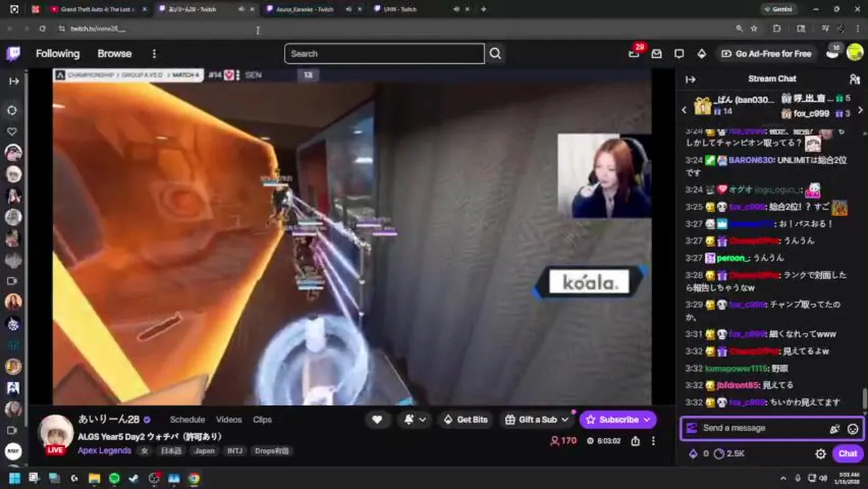Image resolution: width=868 pixels, height=489 pixels.
Task: Open the notifications inbox icon
Action: pos(657,54)
